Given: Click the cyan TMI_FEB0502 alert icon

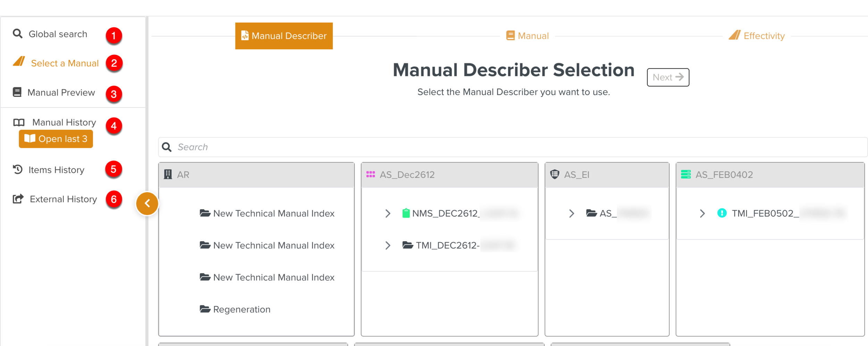Looking at the screenshot, I should [721, 213].
